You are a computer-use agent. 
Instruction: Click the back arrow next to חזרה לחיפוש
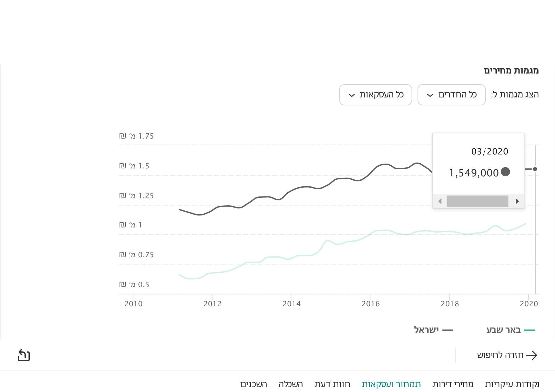pos(532,355)
